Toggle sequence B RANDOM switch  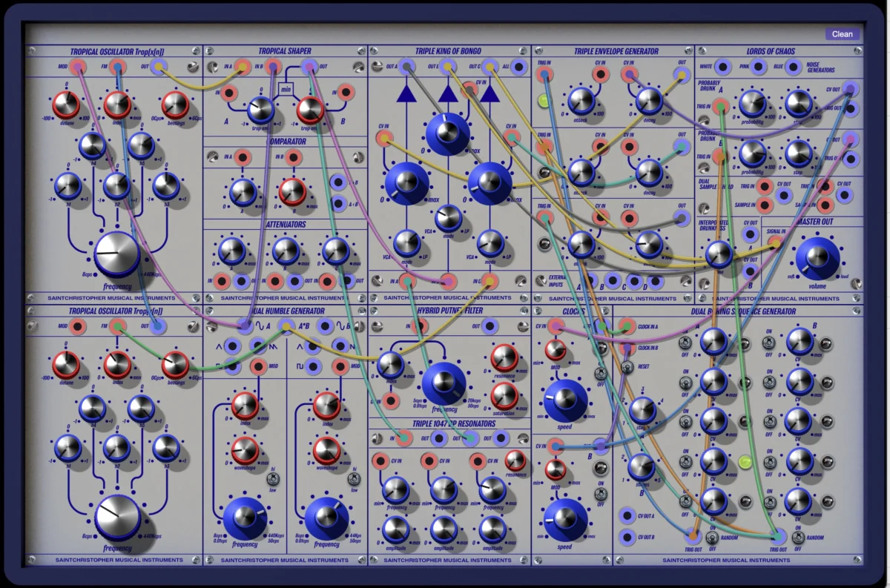click(798, 538)
